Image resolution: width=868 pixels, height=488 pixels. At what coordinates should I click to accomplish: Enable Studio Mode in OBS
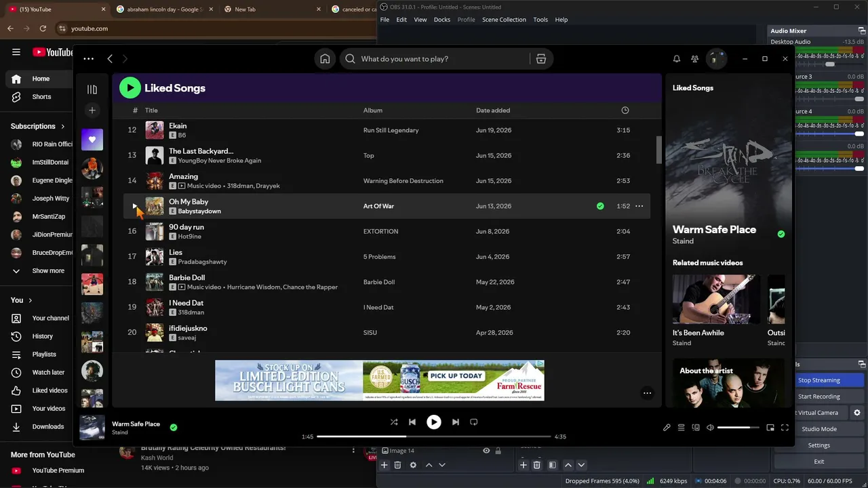point(819,429)
